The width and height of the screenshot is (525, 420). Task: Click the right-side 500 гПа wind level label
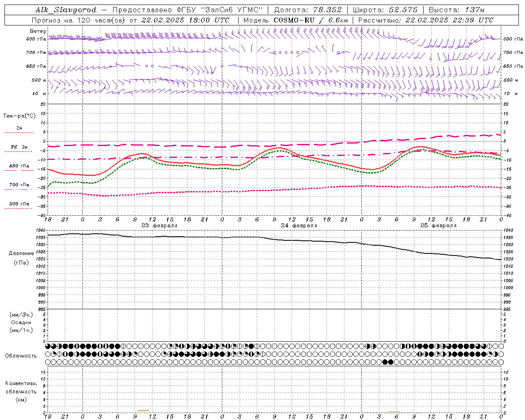pos(513,39)
